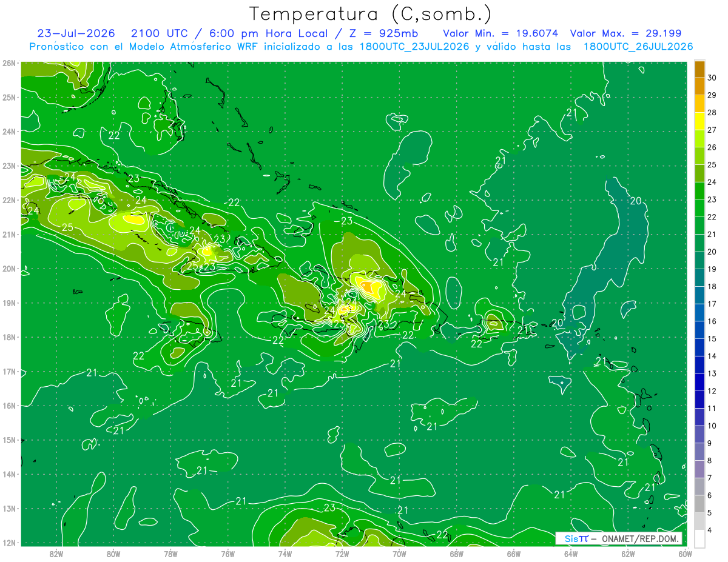Viewport: 728px width, 562px height.
Task: Click the "70W" longitude label
Action: (399, 553)
